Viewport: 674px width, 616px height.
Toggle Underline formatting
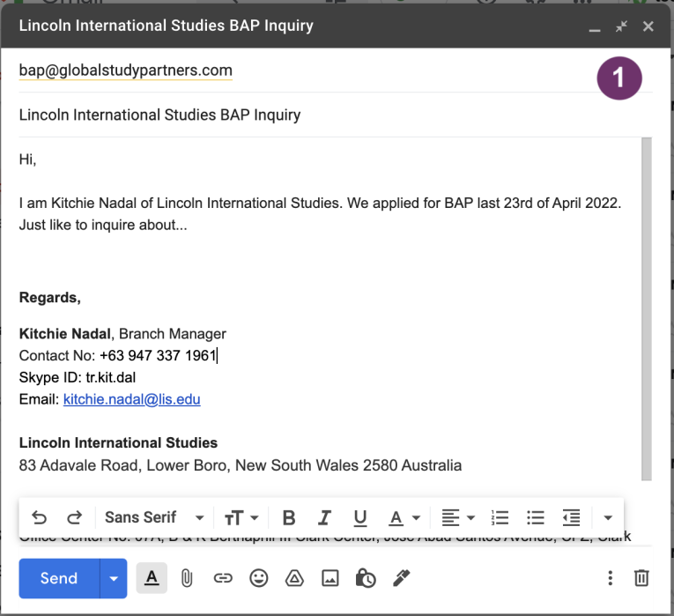360,517
